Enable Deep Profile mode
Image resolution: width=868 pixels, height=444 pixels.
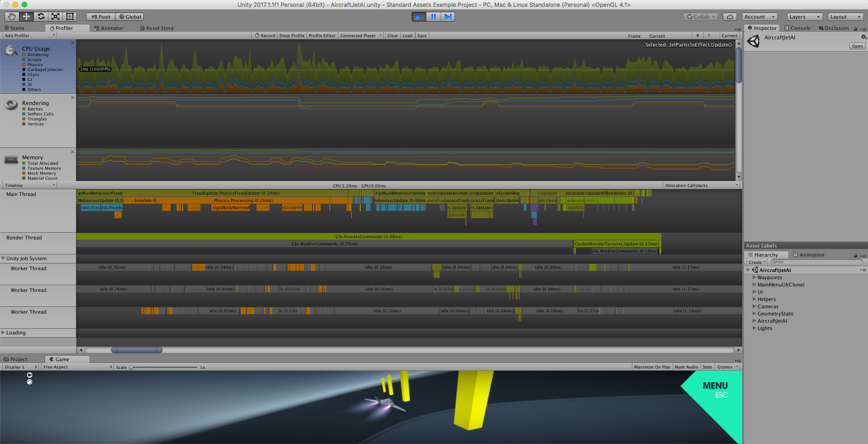click(292, 36)
